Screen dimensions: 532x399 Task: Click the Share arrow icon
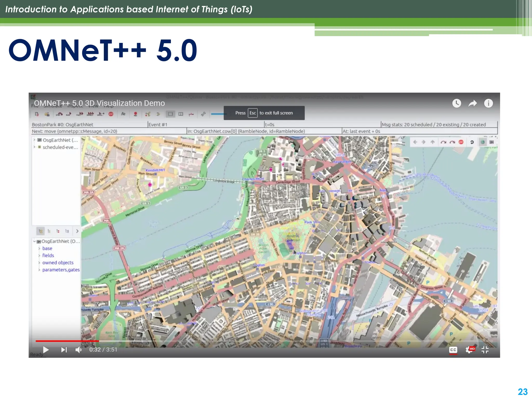point(473,103)
